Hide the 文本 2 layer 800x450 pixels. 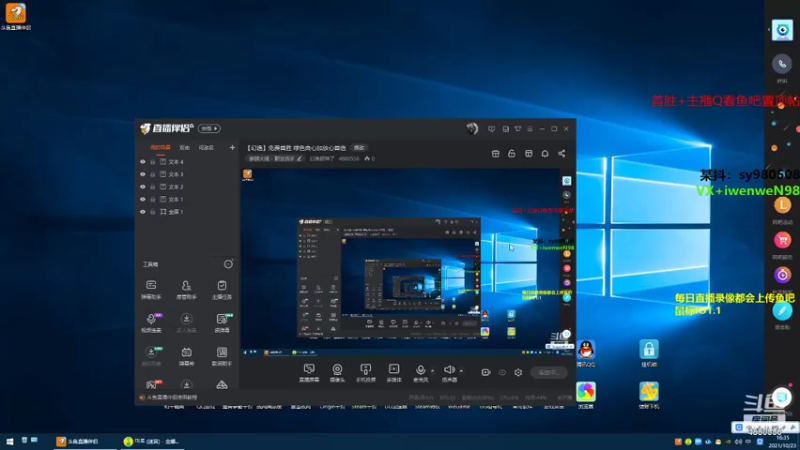[x=143, y=187]
